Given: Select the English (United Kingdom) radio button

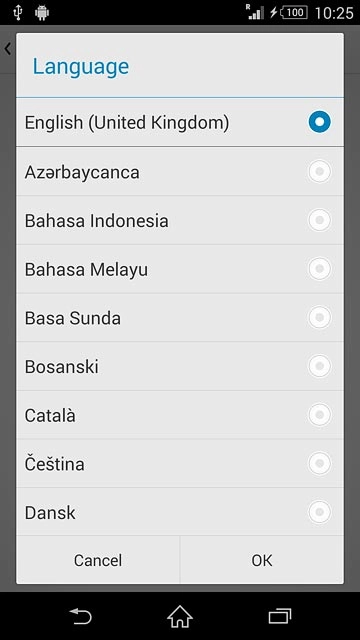Looking at the screenshot, I should (320, 122).
